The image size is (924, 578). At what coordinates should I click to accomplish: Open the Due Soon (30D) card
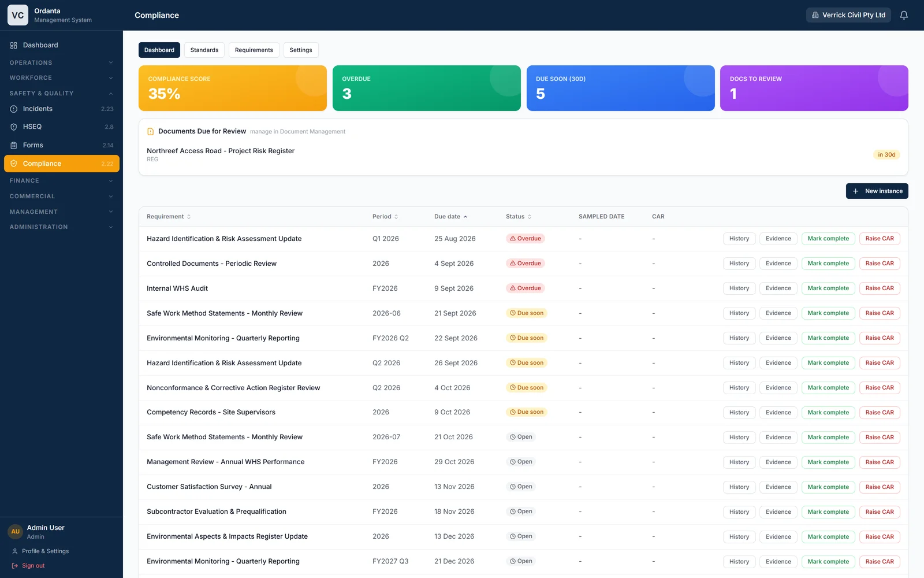click(x=621, y=88)
